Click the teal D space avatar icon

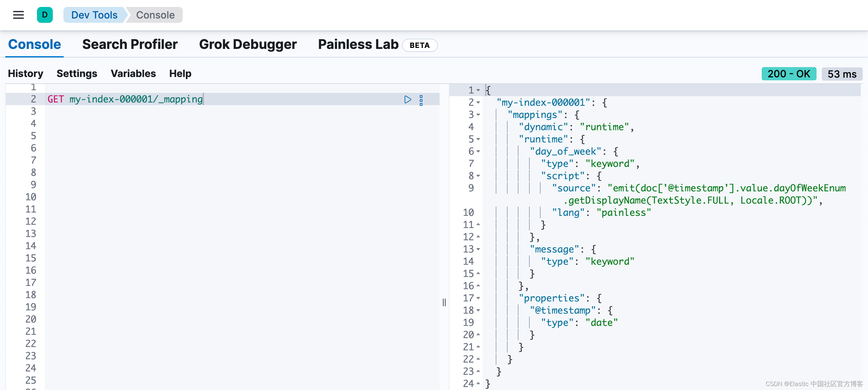[x=45, y=15]
